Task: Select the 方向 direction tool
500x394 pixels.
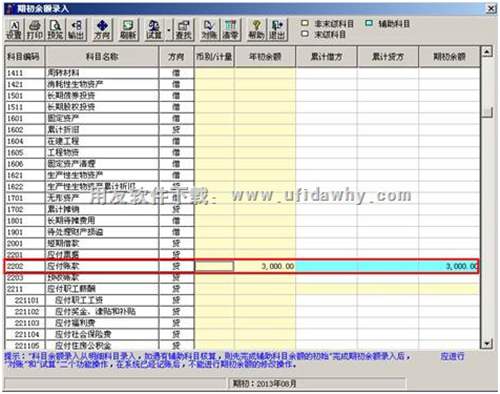Action: [102, 30]
